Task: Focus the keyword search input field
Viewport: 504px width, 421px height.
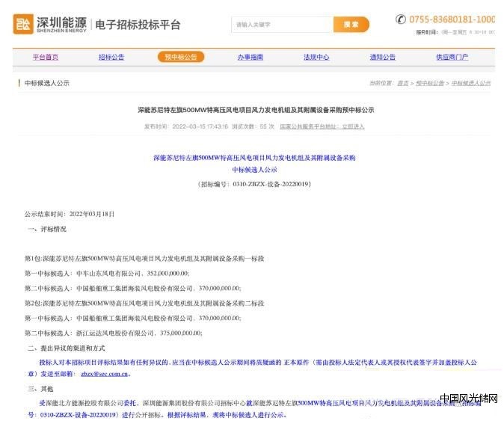Action: (282, 25)
